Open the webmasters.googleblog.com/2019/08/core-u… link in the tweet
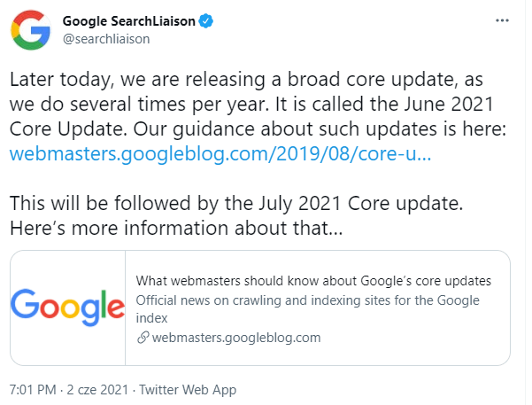 [220, 154]
